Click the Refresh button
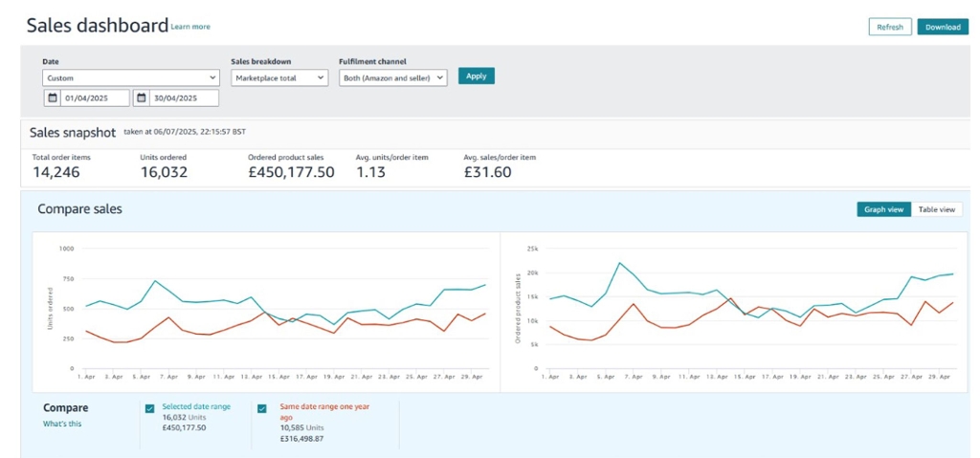 [890, 27]
